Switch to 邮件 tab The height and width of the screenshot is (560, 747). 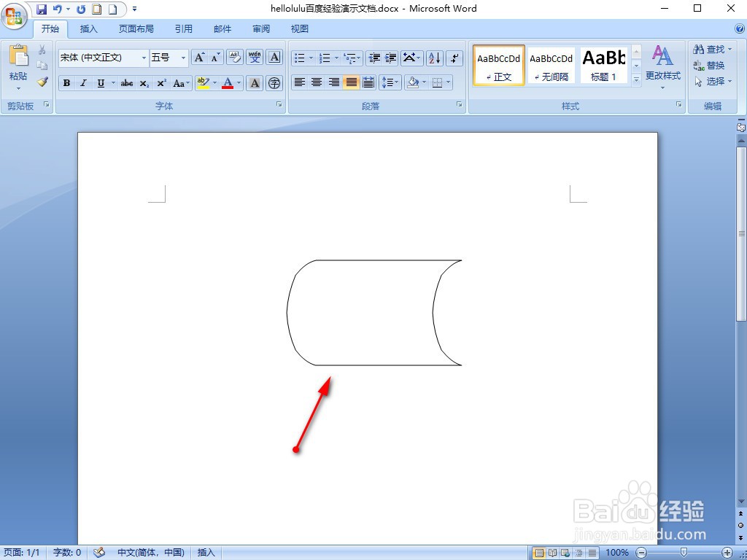(x=222, y=29)
